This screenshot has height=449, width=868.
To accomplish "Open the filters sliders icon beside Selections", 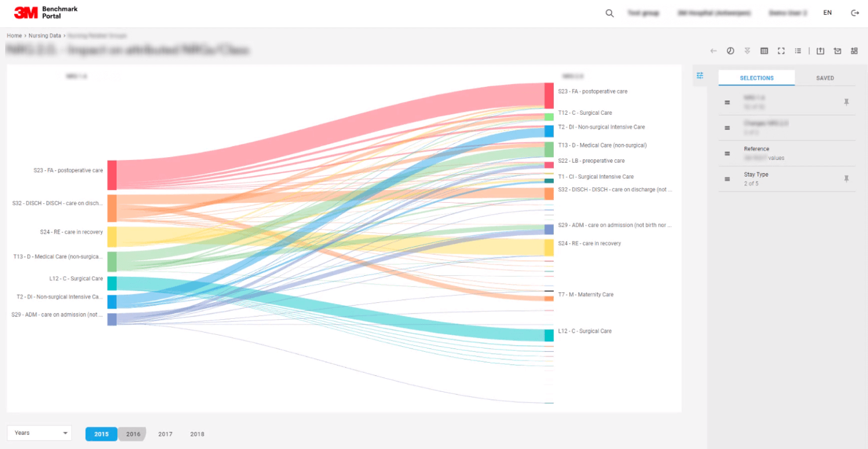I will (700, 75).
